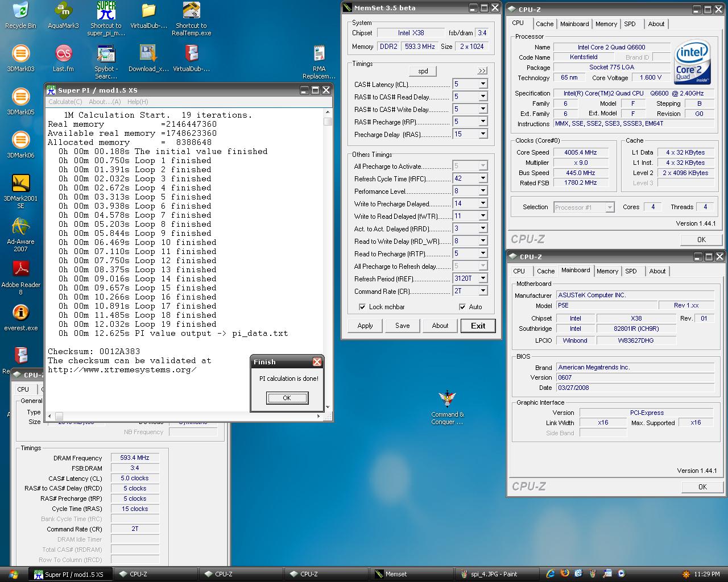Viewport: 728px width, 582px height.
Task: Click the orange system tray icon
Action: pos(686,574)
